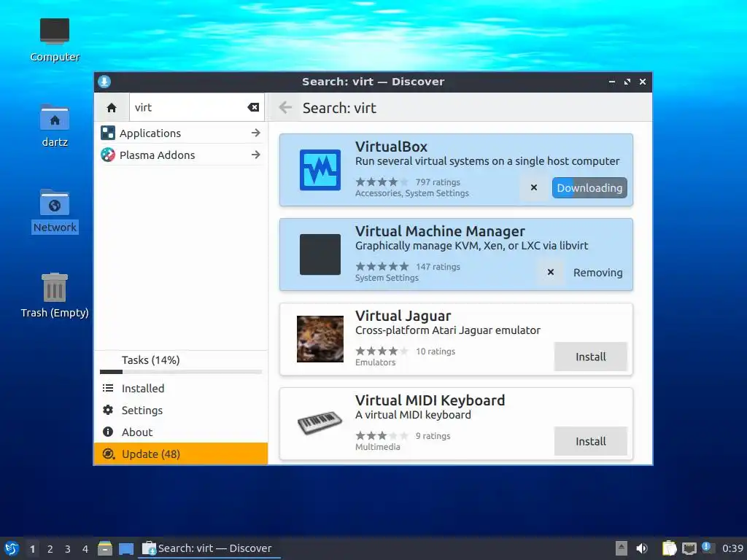
Task: Click the Plasma Addons icon
Action: click(x=108, y=155)
